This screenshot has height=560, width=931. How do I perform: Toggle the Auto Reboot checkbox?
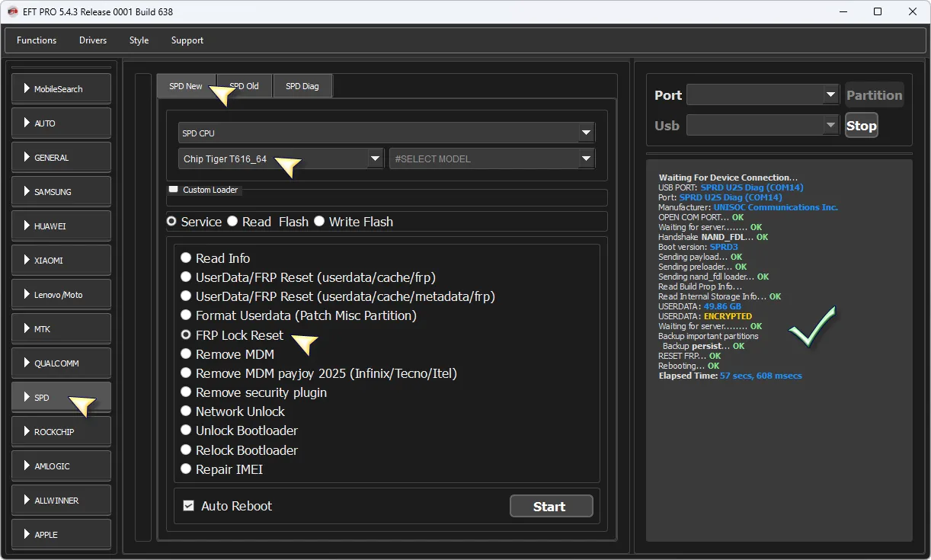[x=188, y=506]
